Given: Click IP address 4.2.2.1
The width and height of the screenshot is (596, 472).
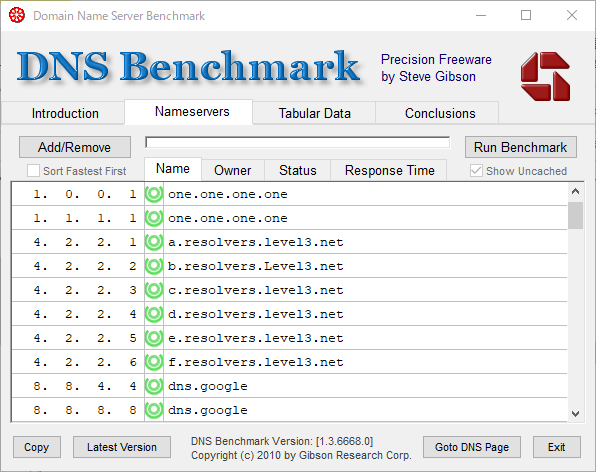Looking at the screenshot, I should point(85,242).
